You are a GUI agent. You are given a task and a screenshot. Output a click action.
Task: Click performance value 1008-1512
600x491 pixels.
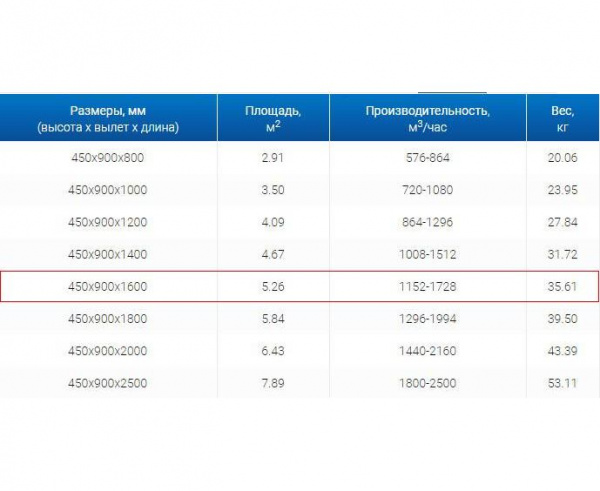[x=428, y=254]
